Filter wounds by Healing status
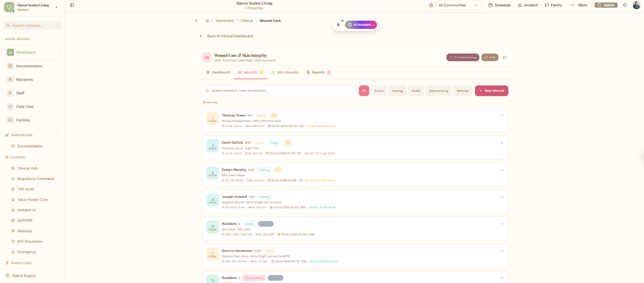644x283 pixels. pyautogui.click(x=397, y=91)
